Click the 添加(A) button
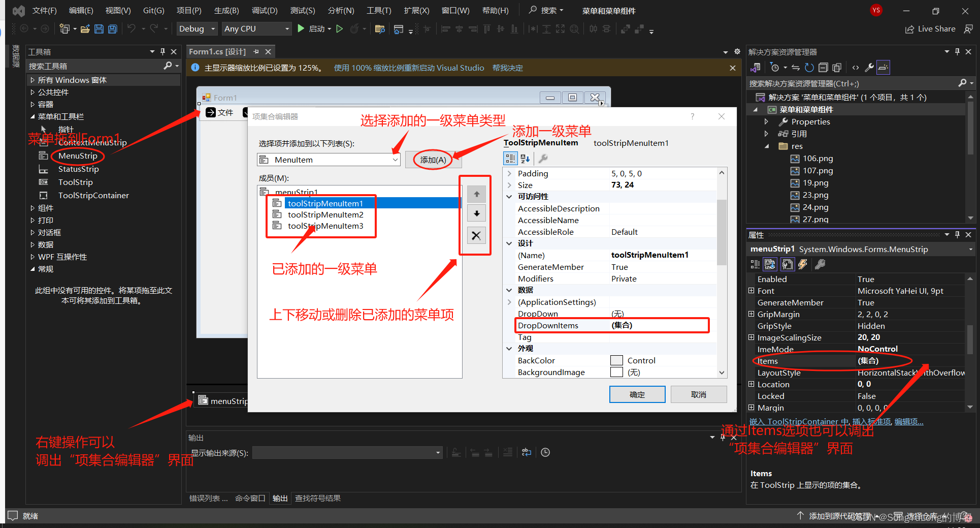Image resolution: width=980 pixels, height=528 pixels. click(433, 160)
